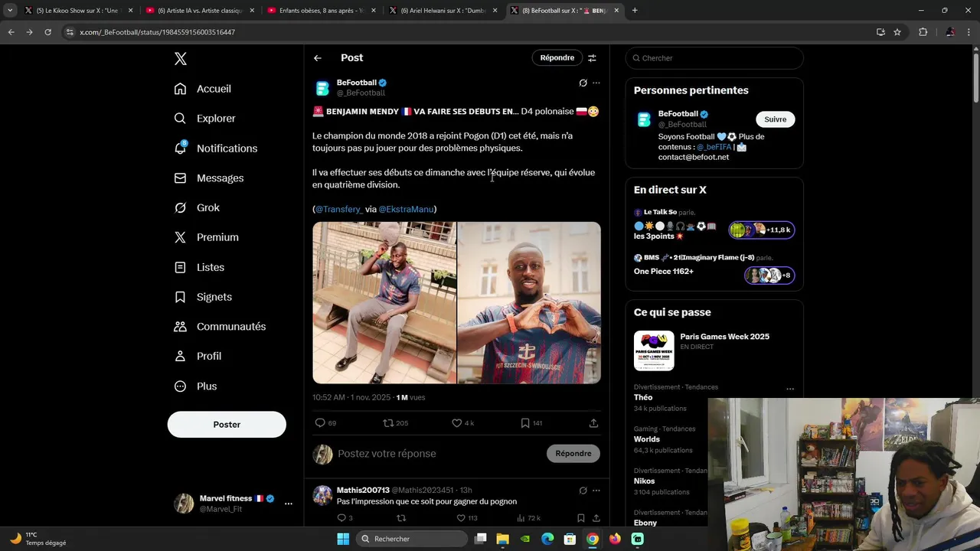This screenshot has height=551, width=980.
Task: Open weather widget 11°C Temps dégagé
Action: point(38,539)
